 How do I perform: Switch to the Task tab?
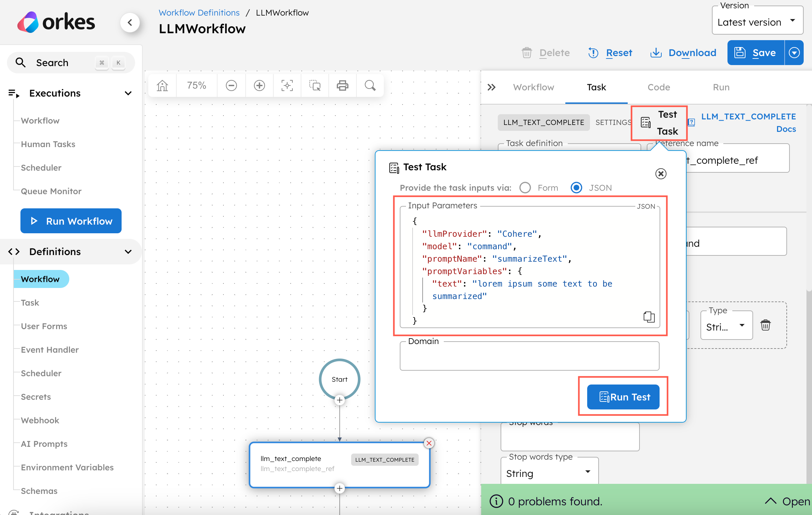pyautogui.click(x=597, y=87)
